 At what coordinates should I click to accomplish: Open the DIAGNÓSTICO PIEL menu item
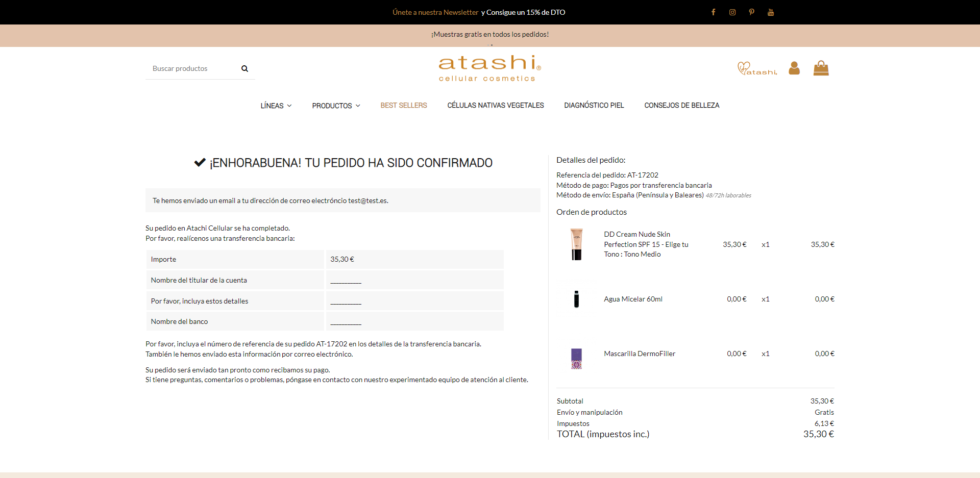pos(594,106)
